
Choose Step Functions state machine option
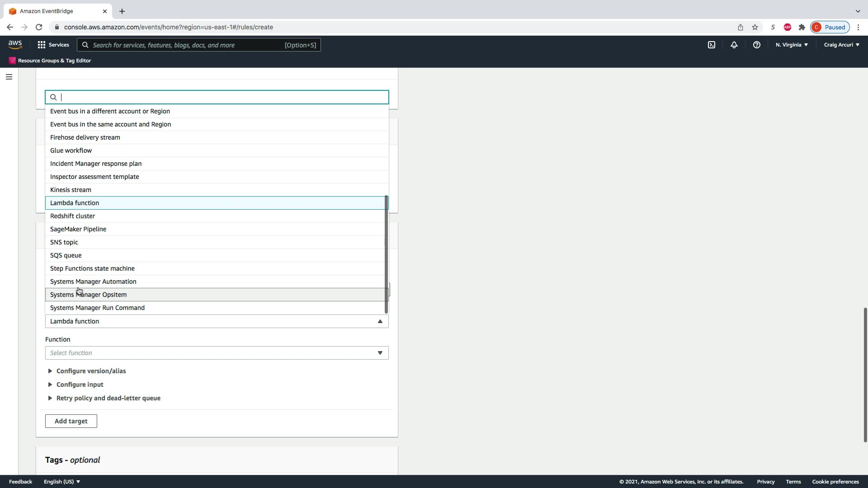(x=92, y=268)
